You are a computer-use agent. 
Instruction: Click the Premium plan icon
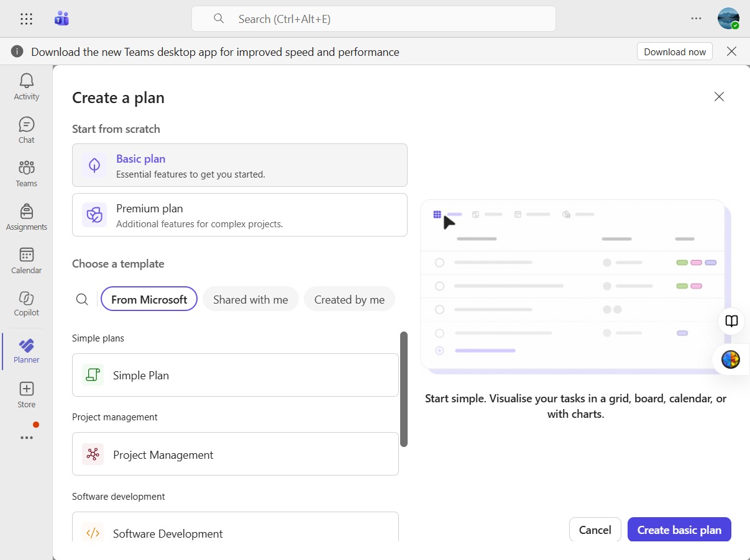[94, 215]
